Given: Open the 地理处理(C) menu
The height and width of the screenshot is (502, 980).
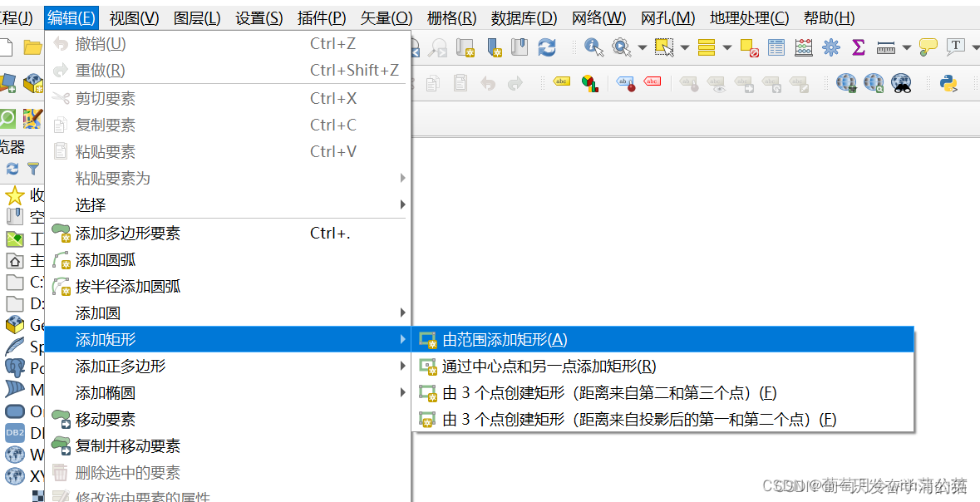Looking at the screenshot, I should [750, 18].
